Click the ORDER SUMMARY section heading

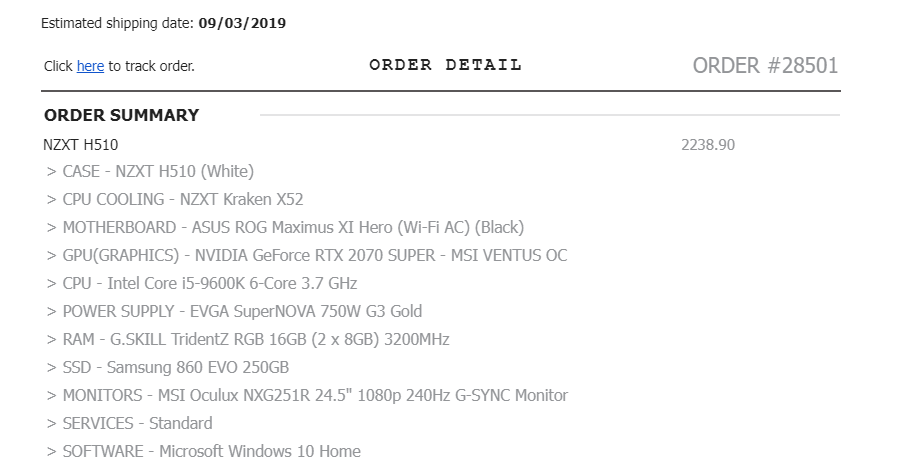[121, 115]
